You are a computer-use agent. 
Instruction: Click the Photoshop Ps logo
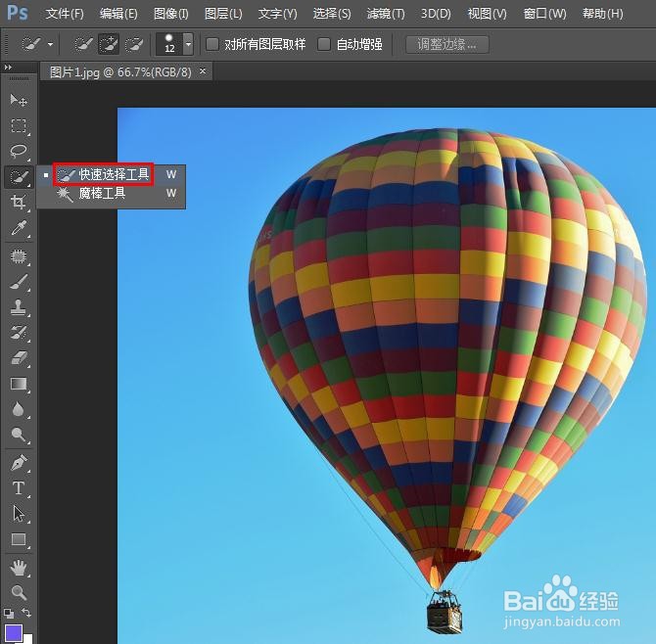pyautogui.click(x=18, y=13)
